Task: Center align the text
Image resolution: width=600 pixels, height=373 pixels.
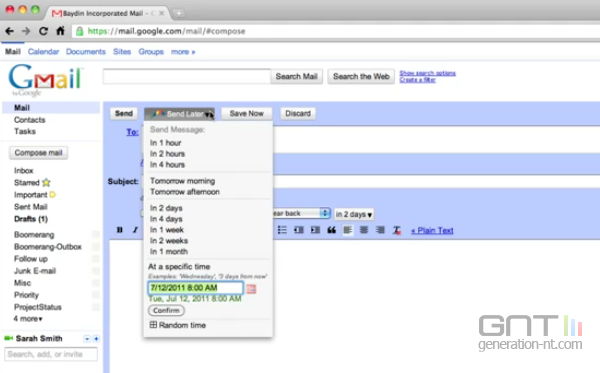Action: (364, 230)
